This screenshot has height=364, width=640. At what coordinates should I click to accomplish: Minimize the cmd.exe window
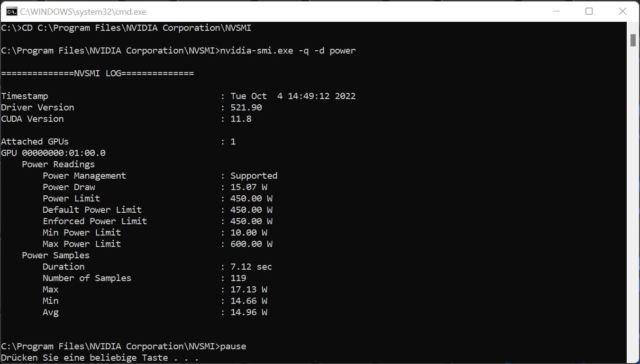(x=556, y=11)
